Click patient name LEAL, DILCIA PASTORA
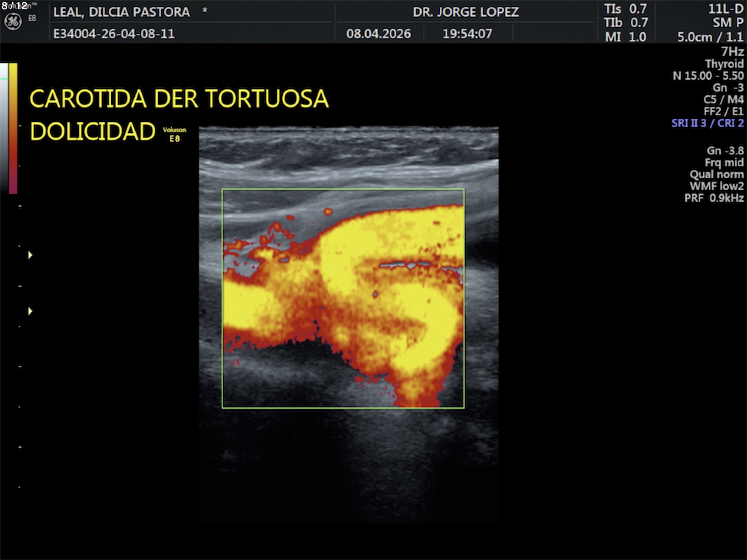This screenshot has width=747, height=560. click(121, 12)
